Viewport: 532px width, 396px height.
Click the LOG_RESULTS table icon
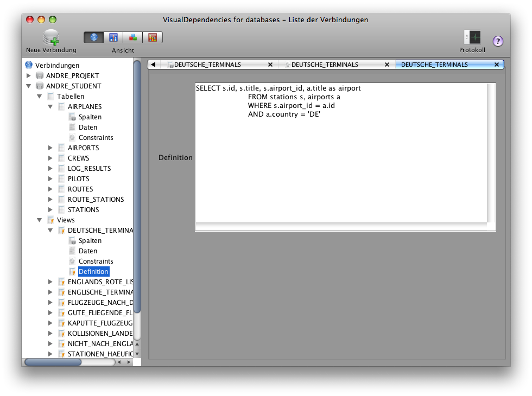coord(61,168)
